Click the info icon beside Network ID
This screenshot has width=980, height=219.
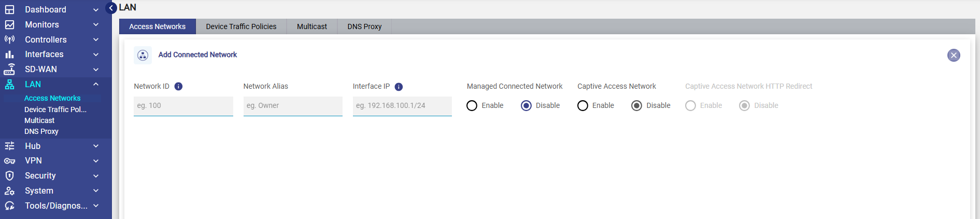pyautogui.click(x=178, y=87)
